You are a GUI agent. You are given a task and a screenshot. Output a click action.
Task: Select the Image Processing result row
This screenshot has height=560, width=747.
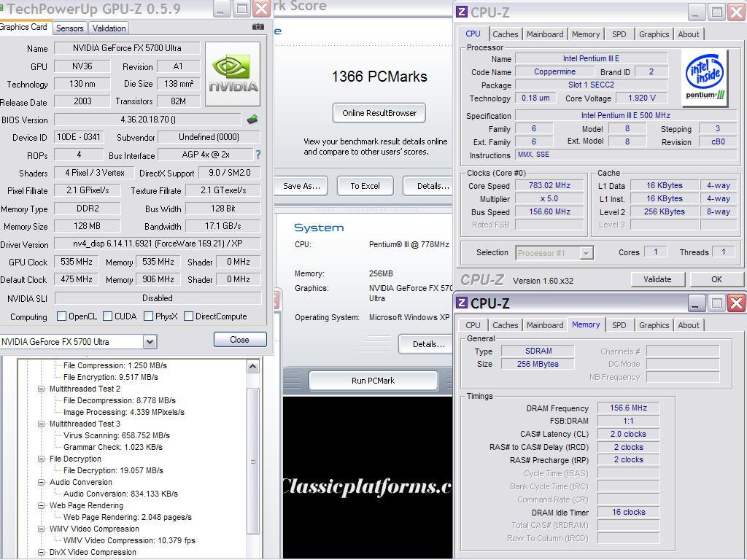pos(124,412)
